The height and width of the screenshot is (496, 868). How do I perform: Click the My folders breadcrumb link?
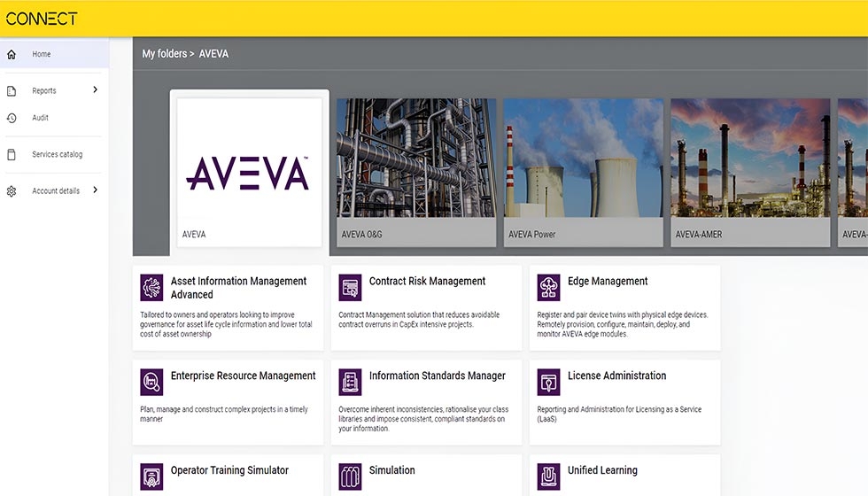[163, 54]
